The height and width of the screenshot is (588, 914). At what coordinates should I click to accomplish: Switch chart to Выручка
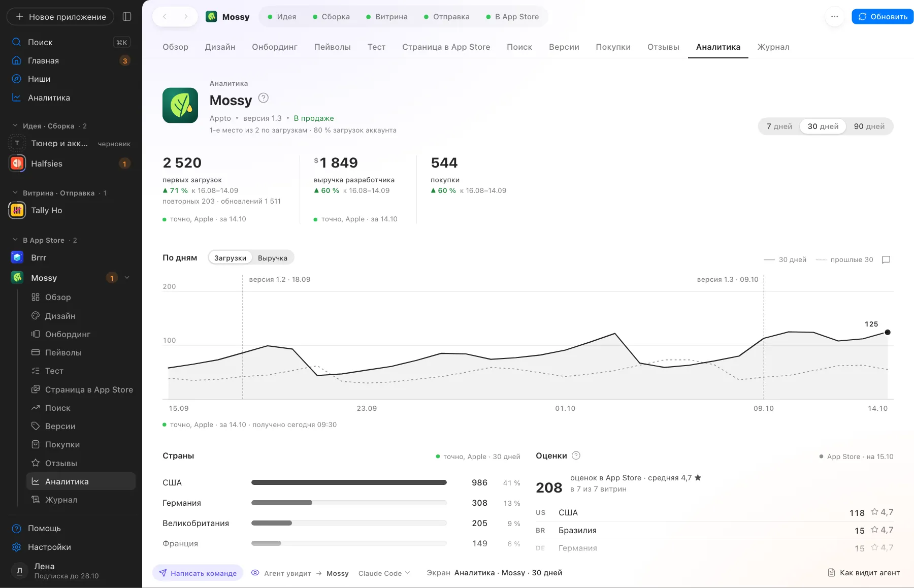click(273, 258)
